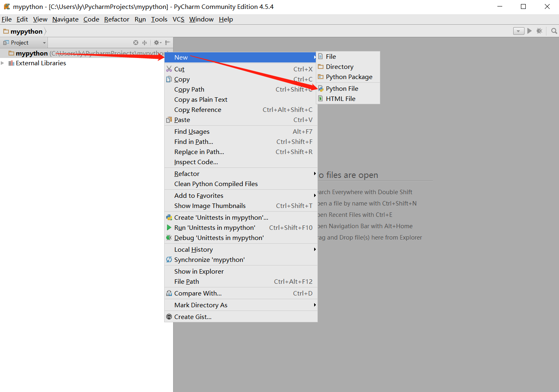Click the Python Package icon in submenu
The height and width of the screenshot is (392, 559).
click(x=321, y=77)
